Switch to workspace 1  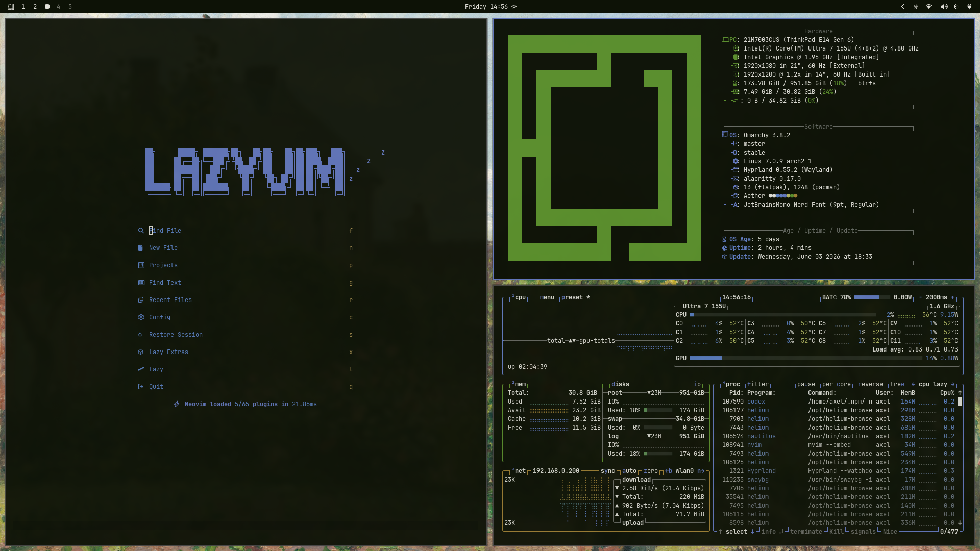23,7
